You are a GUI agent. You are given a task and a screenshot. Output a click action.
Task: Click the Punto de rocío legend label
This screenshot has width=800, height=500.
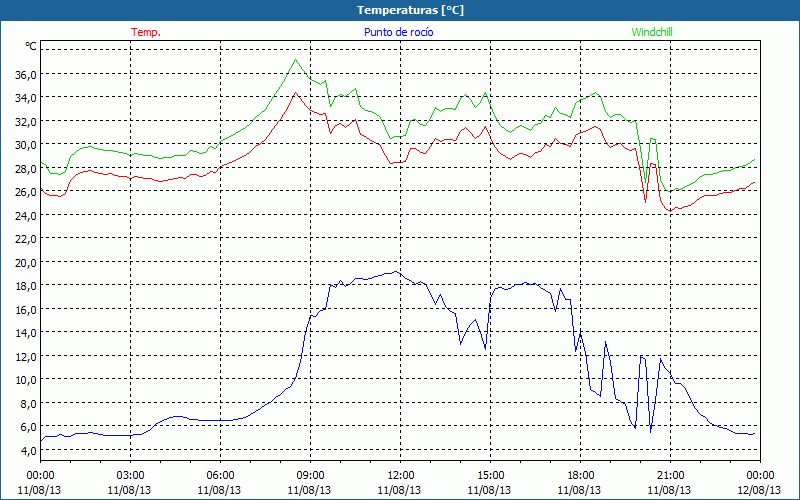tap(398, 32)
